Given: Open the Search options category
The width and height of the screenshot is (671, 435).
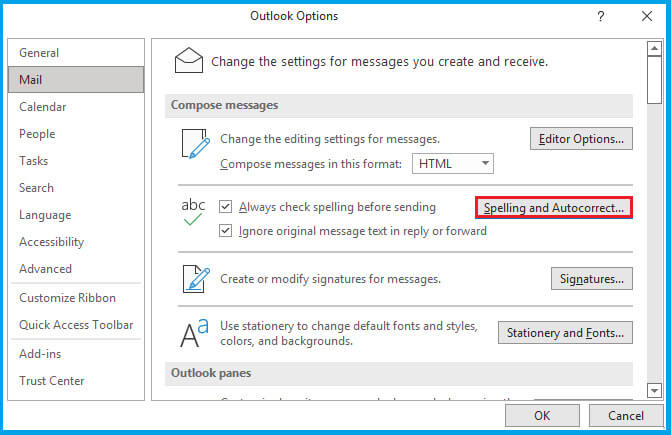Looking at the screenshot, I should (x=76, y=188).
